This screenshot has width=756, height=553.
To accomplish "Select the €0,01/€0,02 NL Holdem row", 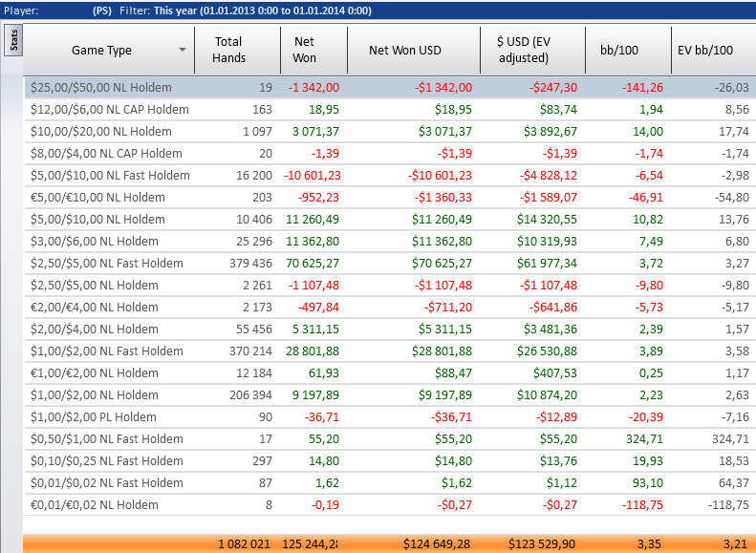I will point(390,505).
